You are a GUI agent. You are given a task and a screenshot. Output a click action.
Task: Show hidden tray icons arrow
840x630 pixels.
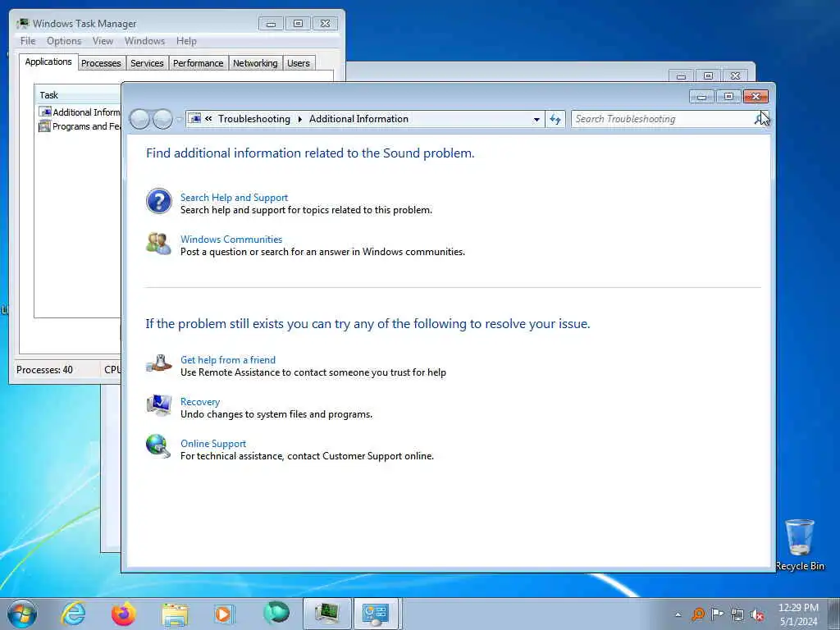(678, 614)
